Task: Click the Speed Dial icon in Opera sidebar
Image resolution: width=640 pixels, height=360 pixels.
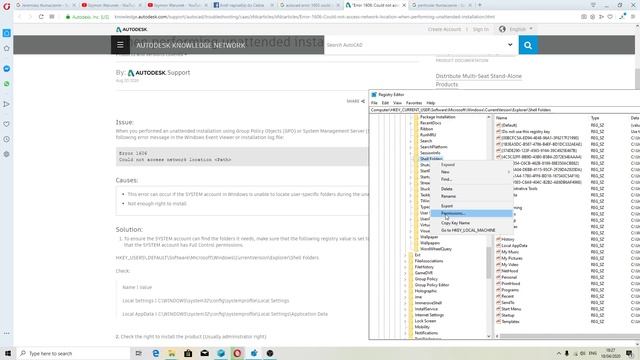Action: (7, 33)
